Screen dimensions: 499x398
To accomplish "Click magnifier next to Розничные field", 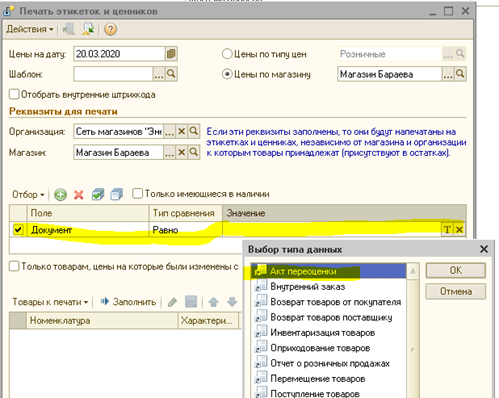I will coord(460,54).
